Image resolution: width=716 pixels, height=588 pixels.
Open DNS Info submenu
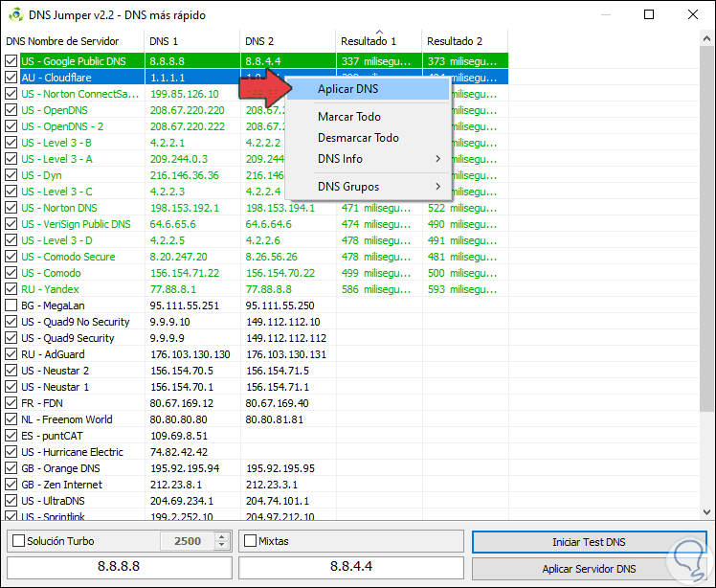[x=368, y=159]
